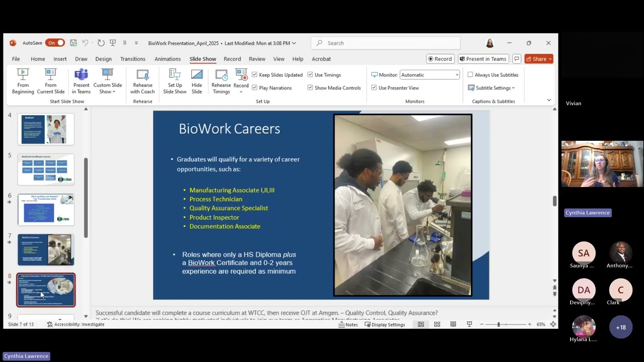Screen dimensions: 644x362
Task: Open Rehearse with Coach
Action: click(x=142, y=81)
